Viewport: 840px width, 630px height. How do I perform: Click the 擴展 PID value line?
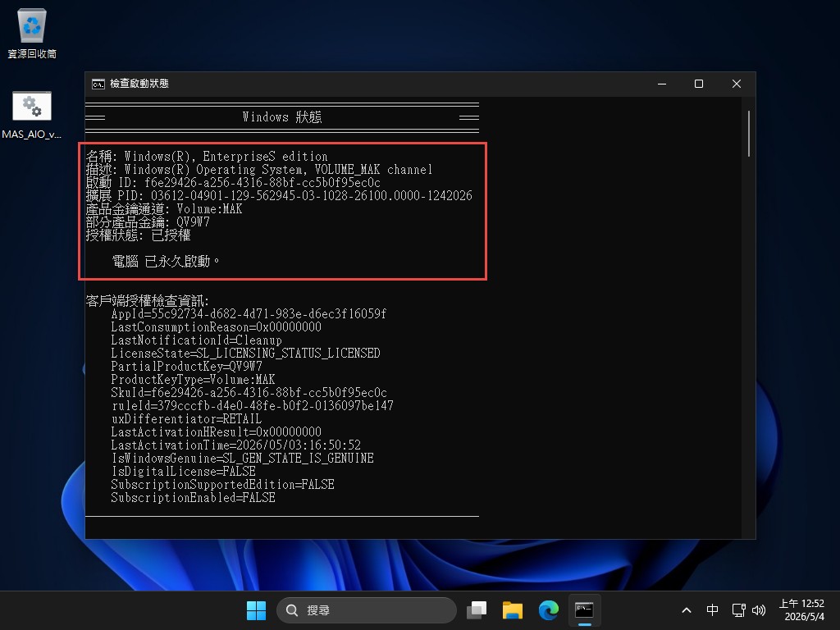click(x=279, y=195)
